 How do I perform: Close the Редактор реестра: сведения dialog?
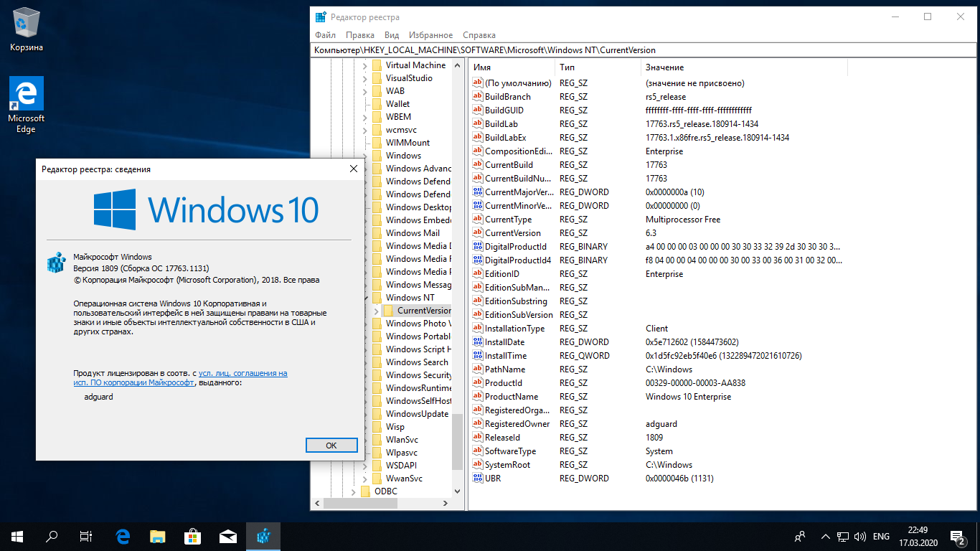353,169
